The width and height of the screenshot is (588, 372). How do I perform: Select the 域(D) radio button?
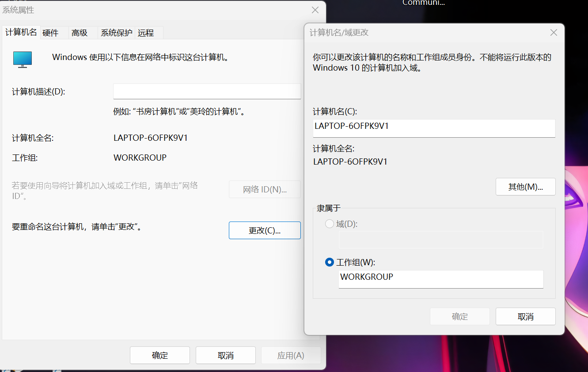(330, 224)
